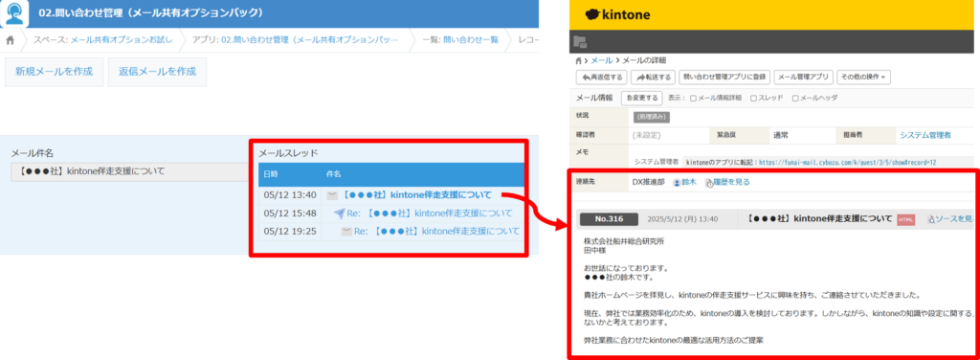980x360 pixels.
Task: Click folder icon in dark kintone toolbar
Action: pos(579,42)
